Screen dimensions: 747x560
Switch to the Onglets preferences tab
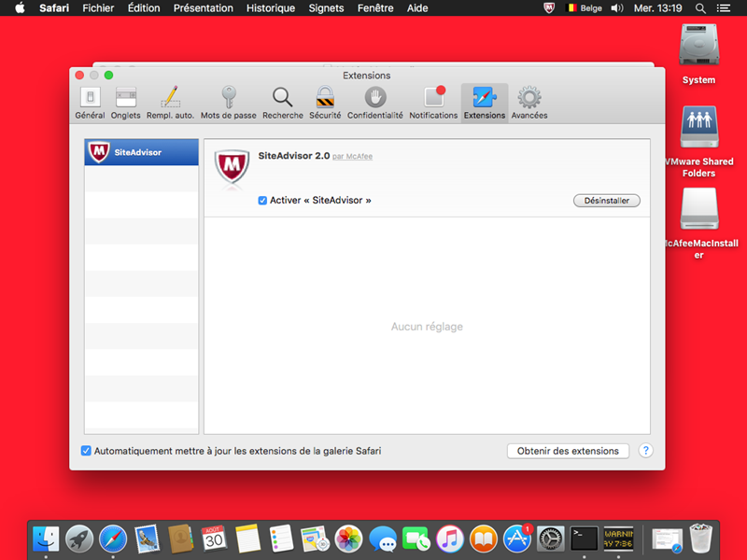point(126,103)
